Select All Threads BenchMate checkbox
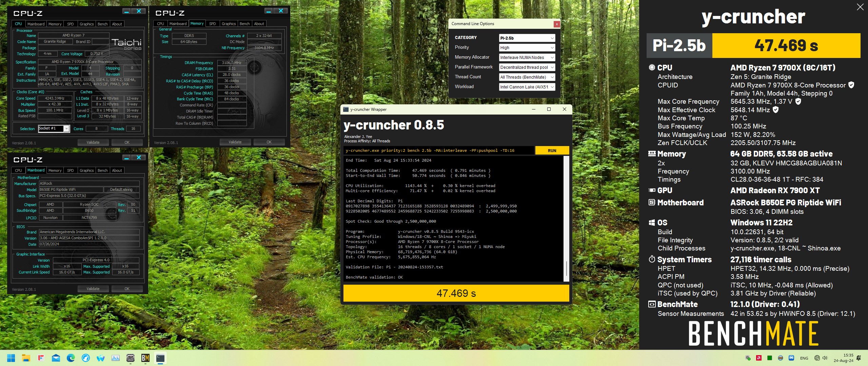This screenshot has width=868, height=366. pos(526,77)
